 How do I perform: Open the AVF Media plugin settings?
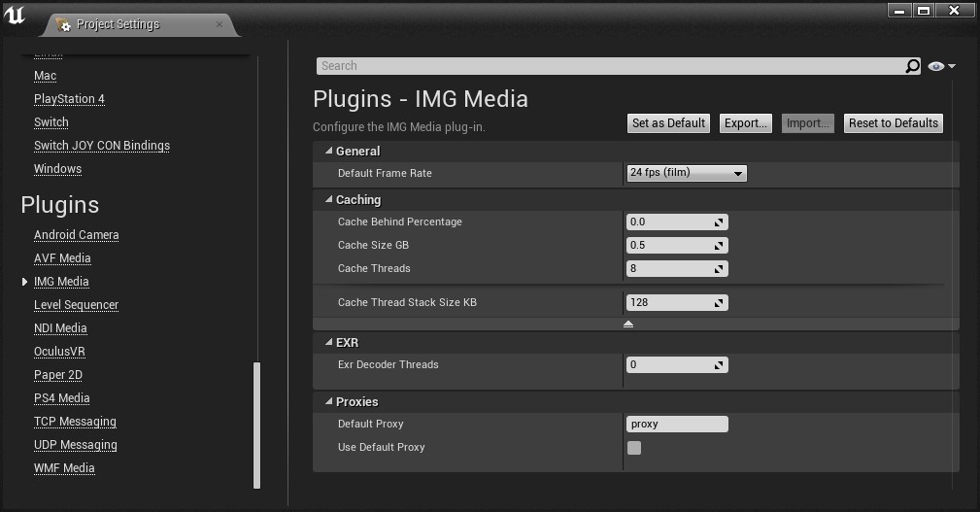click(62, 258)
